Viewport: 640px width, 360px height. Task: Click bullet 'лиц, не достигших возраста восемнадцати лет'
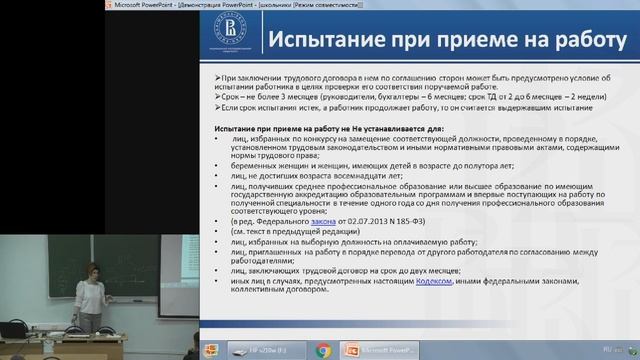coord(316,176)
